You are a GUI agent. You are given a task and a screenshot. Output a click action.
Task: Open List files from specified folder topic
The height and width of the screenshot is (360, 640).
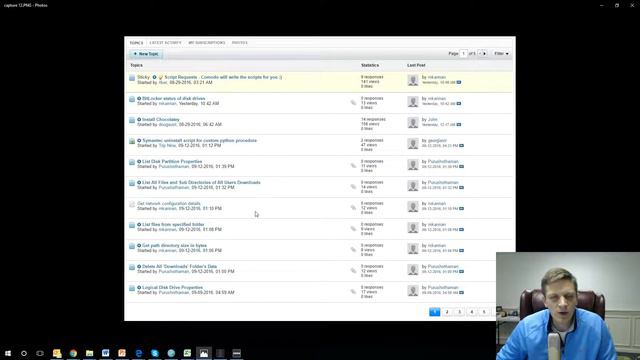[x=173, y=224]
